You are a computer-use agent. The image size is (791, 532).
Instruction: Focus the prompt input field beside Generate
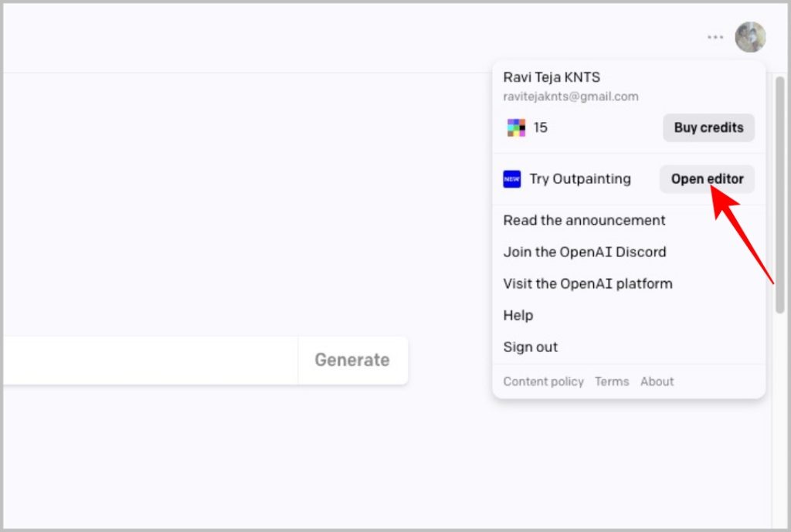click(151, 360)
